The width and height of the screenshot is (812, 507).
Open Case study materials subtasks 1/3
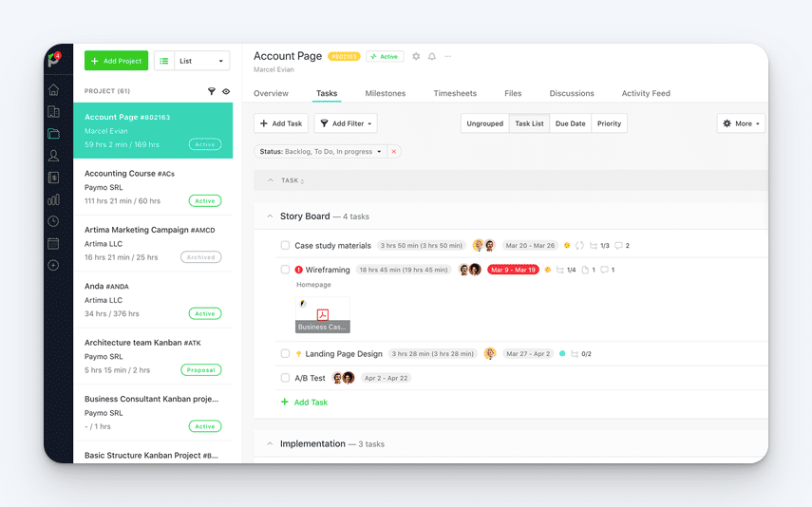pos(599,246)
